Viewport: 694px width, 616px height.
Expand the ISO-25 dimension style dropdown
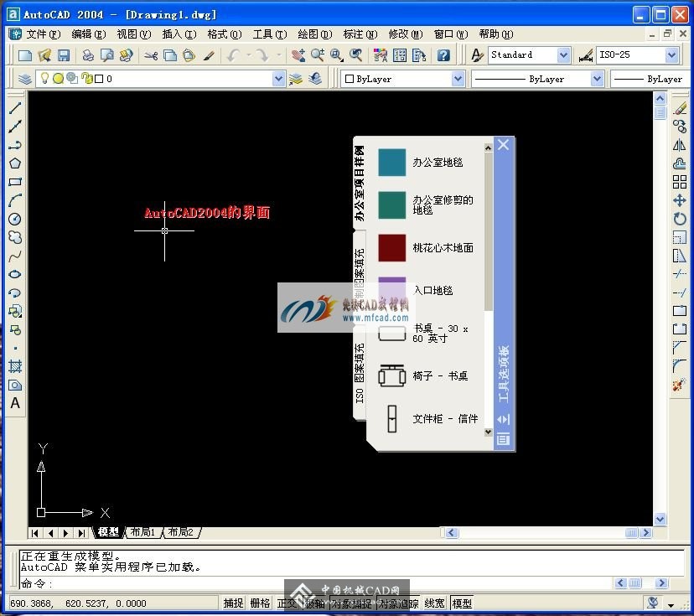(x=671, y=55)
